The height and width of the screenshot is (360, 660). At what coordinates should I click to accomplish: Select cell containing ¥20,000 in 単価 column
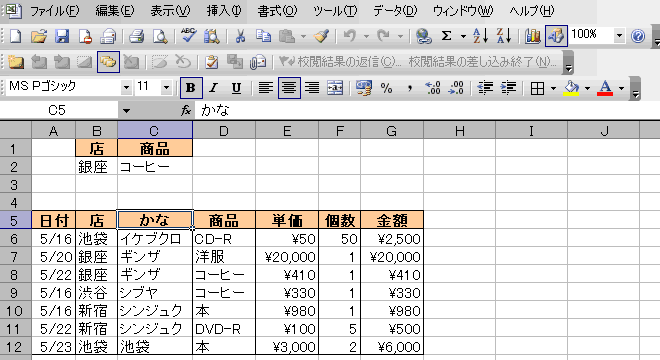pos(287,256)
